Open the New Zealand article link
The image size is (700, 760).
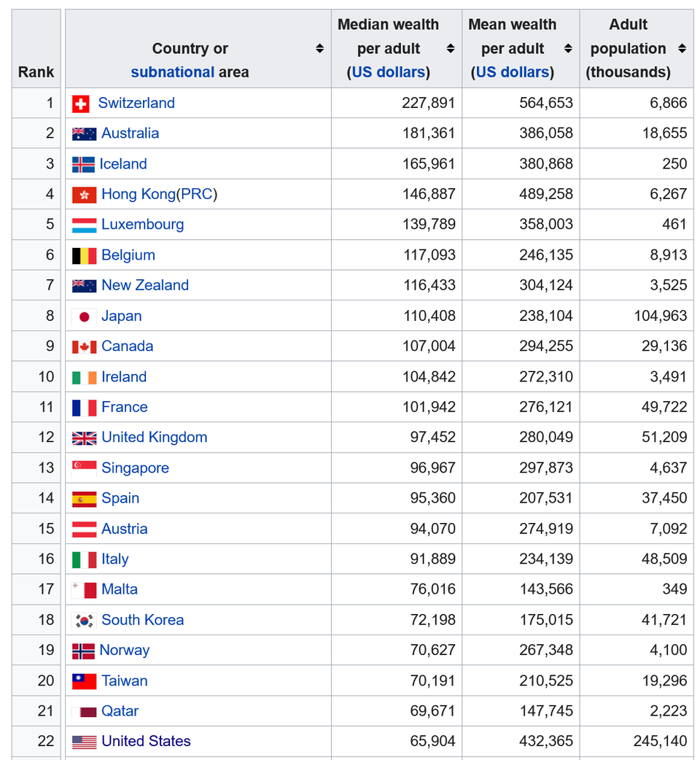pos(145,285)
